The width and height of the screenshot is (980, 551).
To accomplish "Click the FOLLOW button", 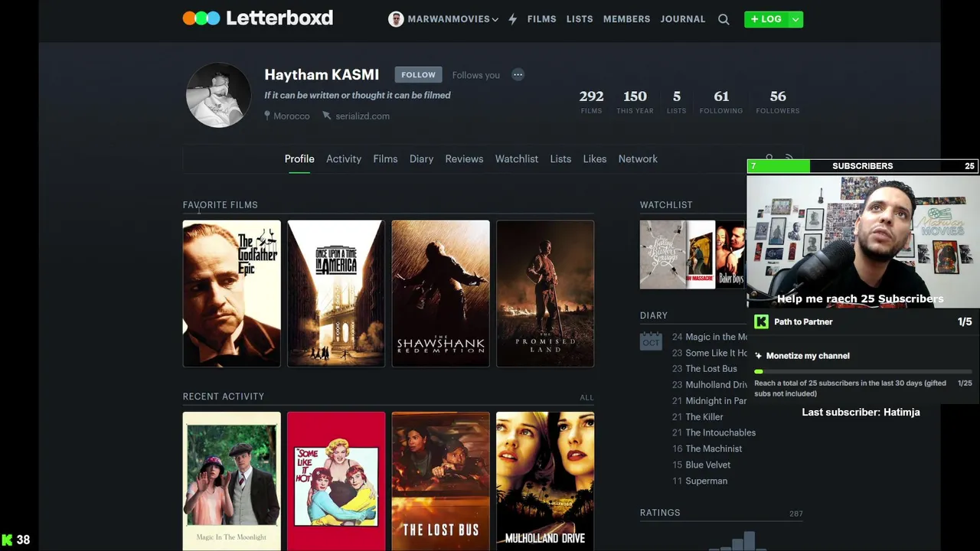I will coord(418,74).
